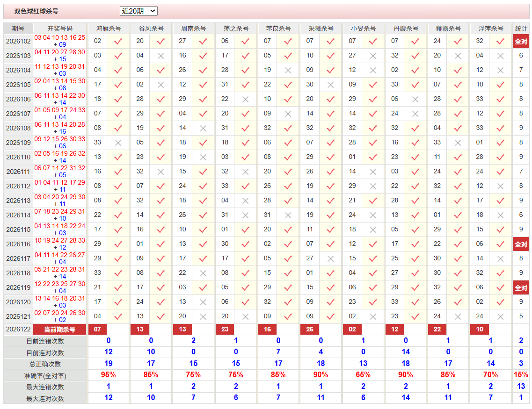Click the check mark for 采薇杀号 in row 2026113

click(x=330, y=201)
